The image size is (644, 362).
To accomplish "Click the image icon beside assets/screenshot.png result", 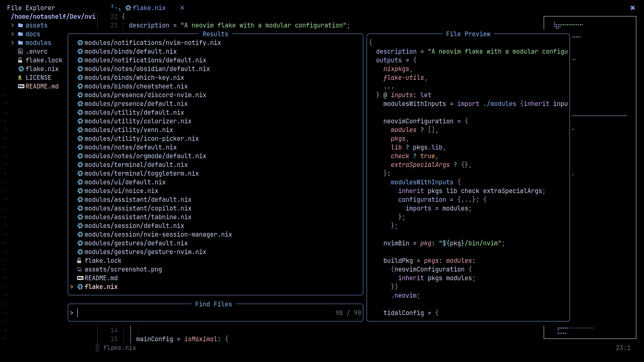I will tap(79, 269).
